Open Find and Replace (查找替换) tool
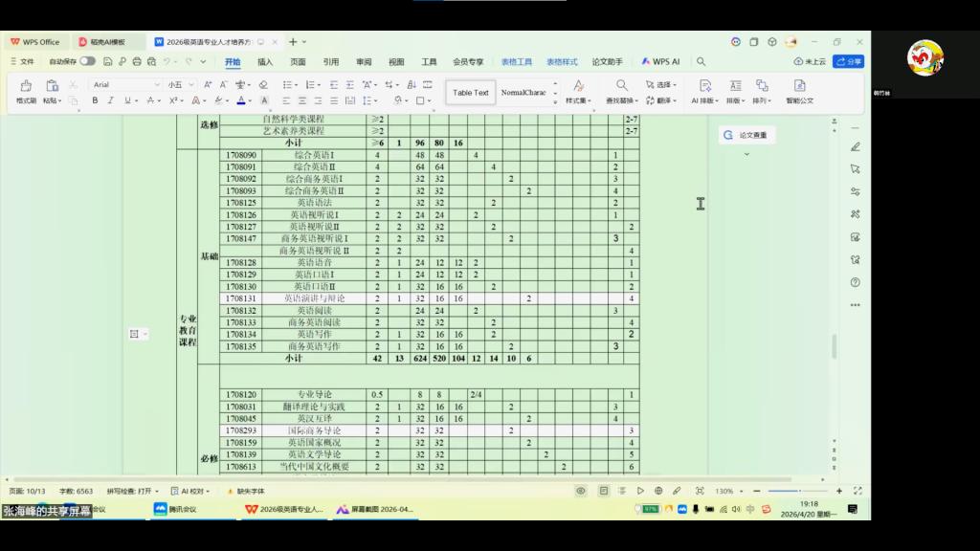 point(621,92)
